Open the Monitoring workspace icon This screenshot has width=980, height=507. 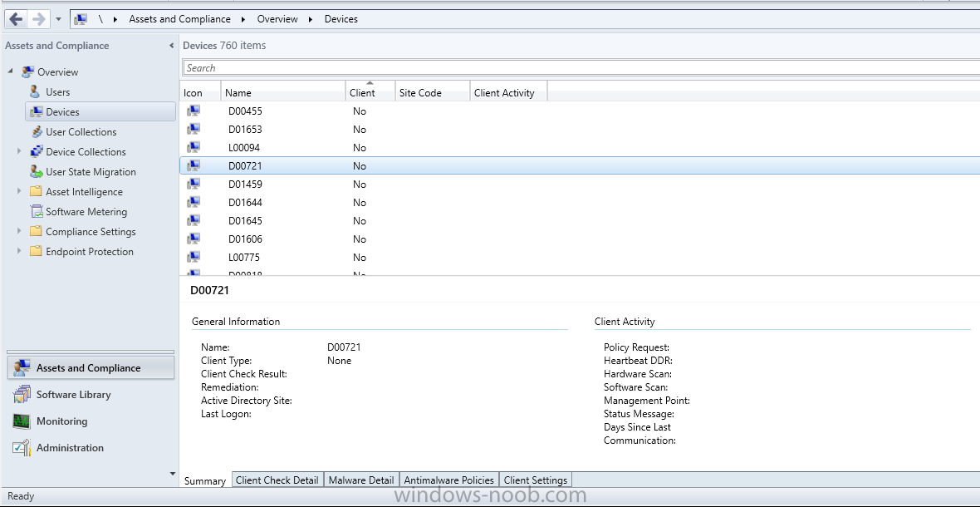[x=22, y=421]
